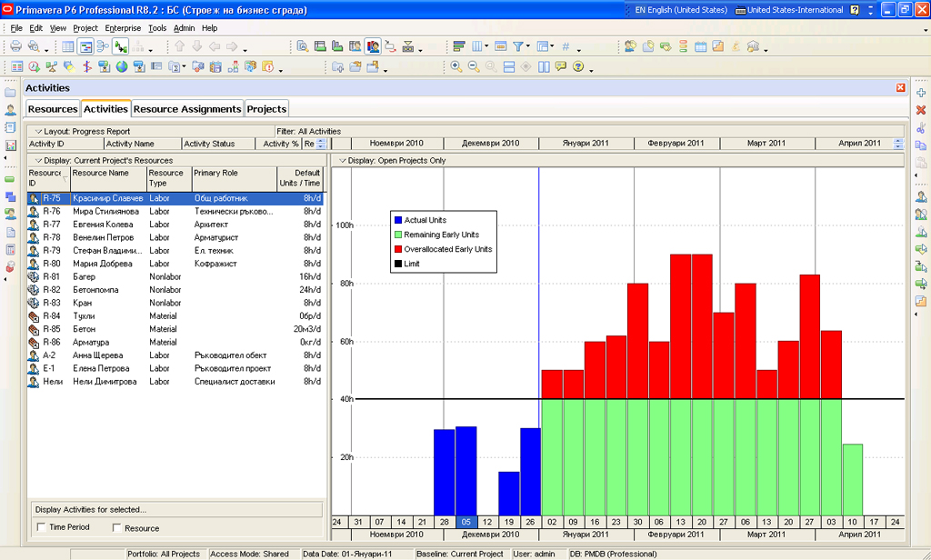Select resource row A-2 Анна Щерева
The image size is (931, 560).
[175, 355]
